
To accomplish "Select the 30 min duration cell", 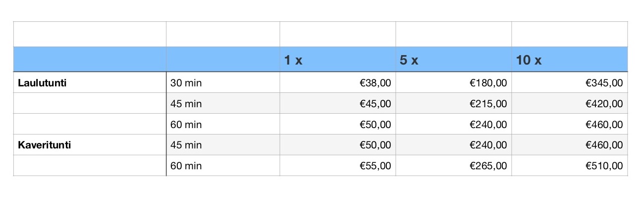I will point(223,82).
